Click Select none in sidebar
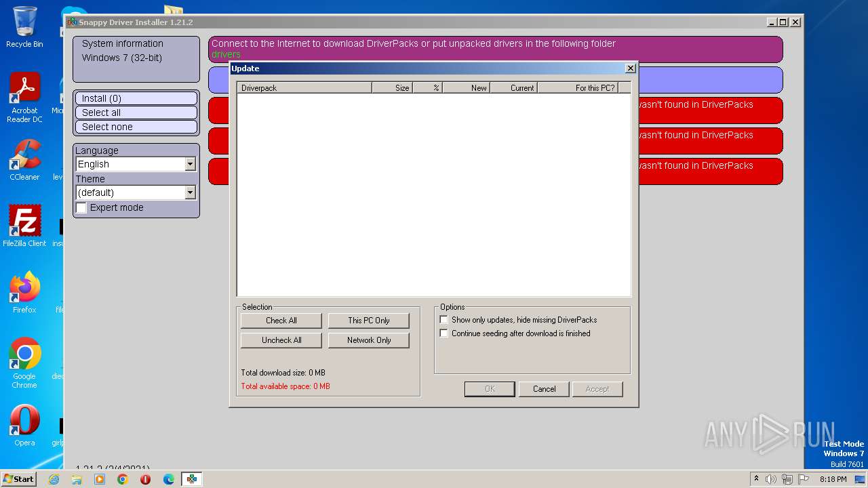The image size is (868, 488). click(x=136, y=127)
